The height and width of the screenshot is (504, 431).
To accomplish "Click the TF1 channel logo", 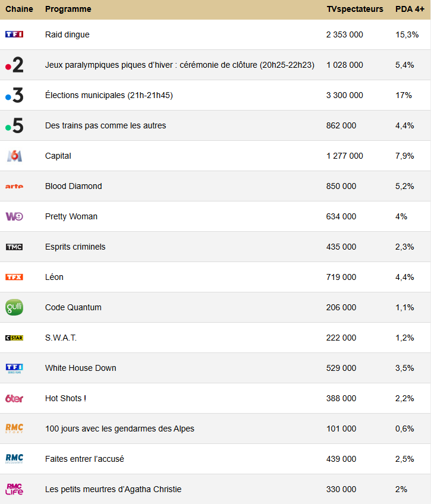I will (14, 34).
